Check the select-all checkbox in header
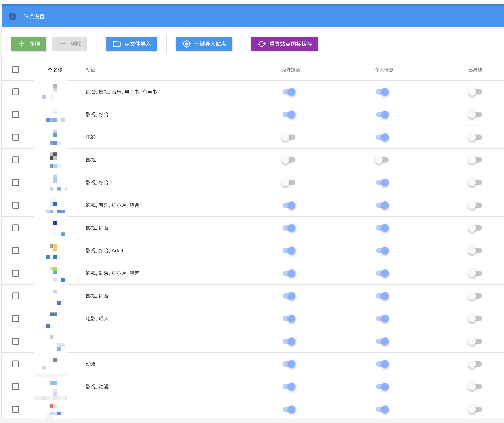Viewport: 504px width, 423px height. click(16, 70)
